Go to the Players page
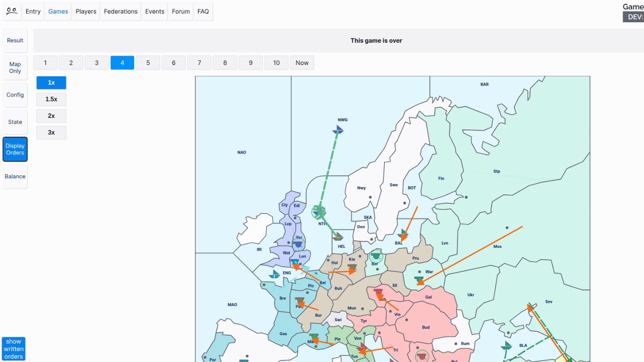 click(86, 11)
